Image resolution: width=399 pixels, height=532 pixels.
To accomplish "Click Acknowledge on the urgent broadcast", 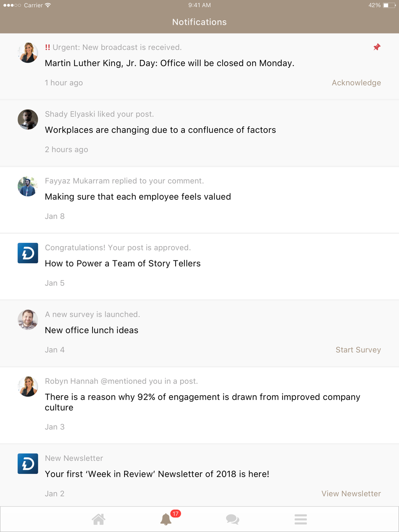I will point(356,83).
